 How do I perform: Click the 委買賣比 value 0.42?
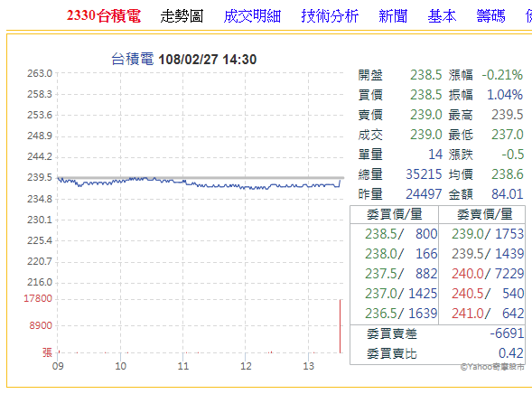pos(511,353)
